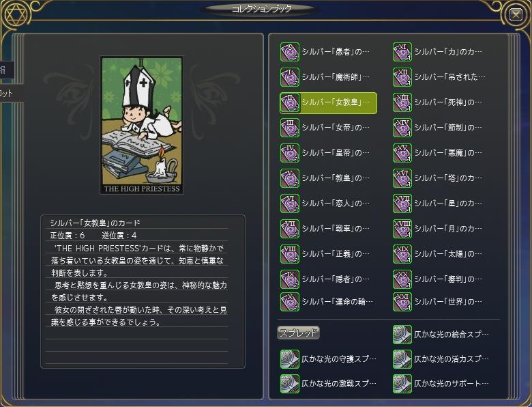
Task: Open the lower left side tab ending in ット
Action: point(10,94)
